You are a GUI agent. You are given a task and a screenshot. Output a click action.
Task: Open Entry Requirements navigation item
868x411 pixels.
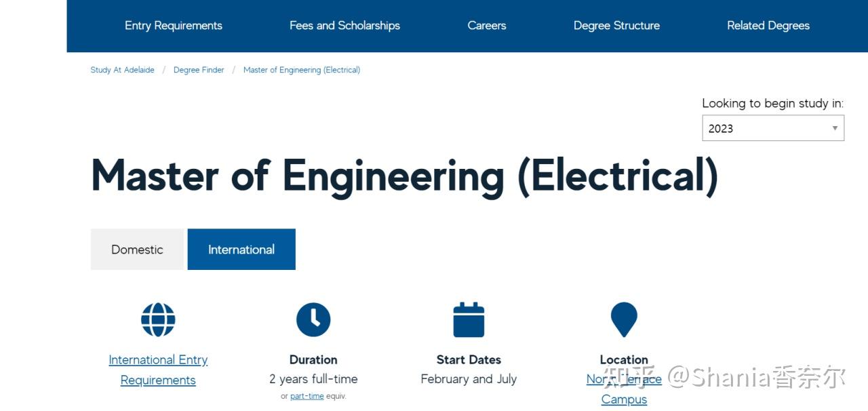click(174, 26)
